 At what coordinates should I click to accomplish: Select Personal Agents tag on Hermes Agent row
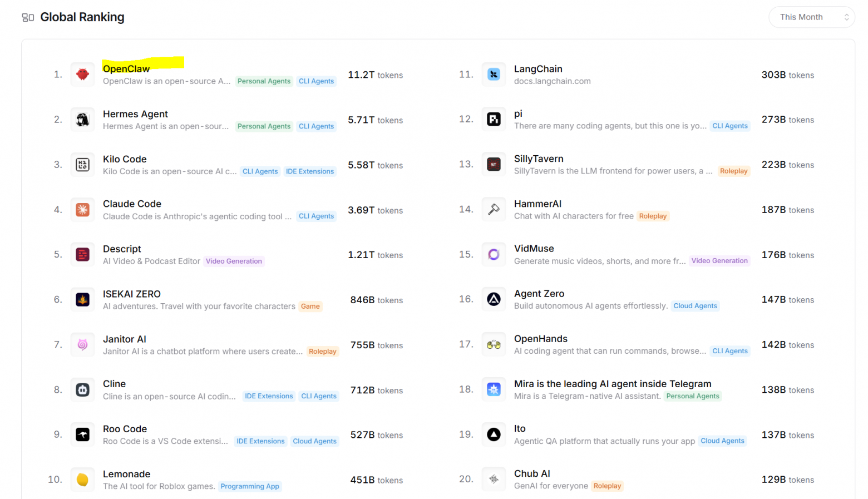(264, 126)
